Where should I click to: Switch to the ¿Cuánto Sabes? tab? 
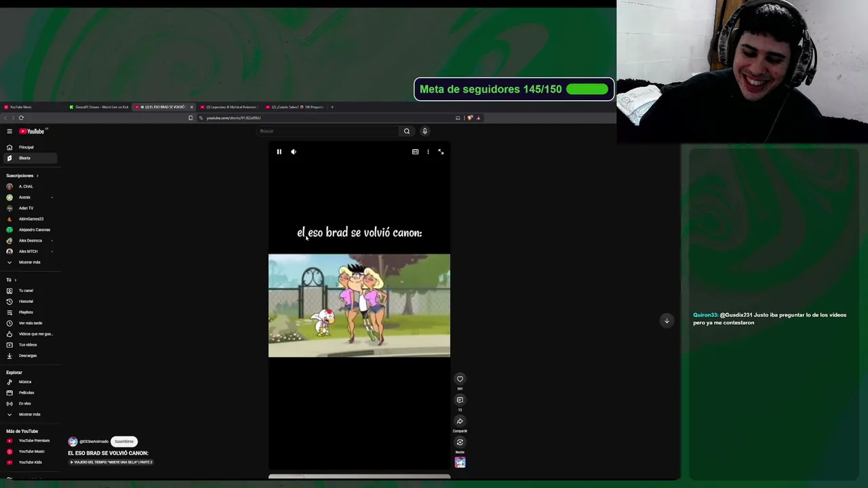click(295, 107)
